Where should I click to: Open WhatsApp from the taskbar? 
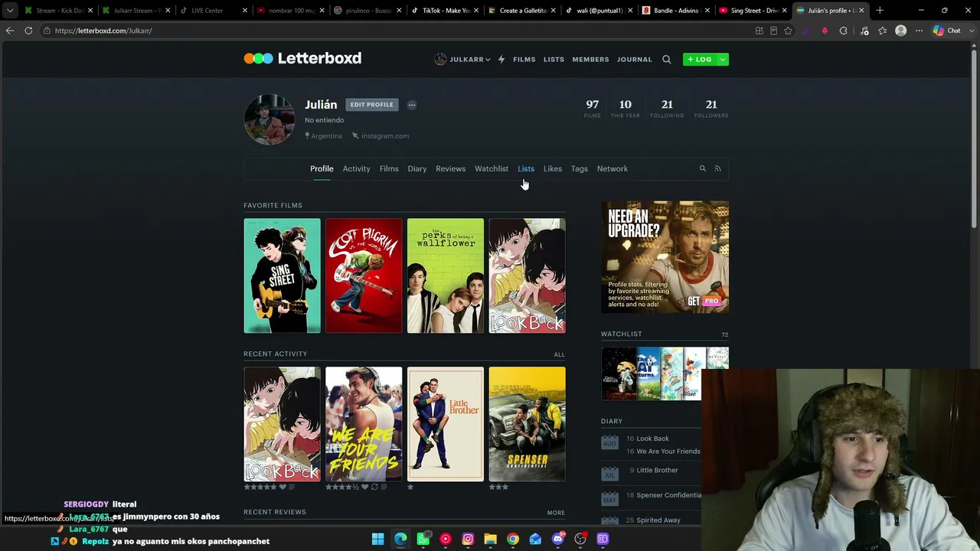[x=423, y=539]
